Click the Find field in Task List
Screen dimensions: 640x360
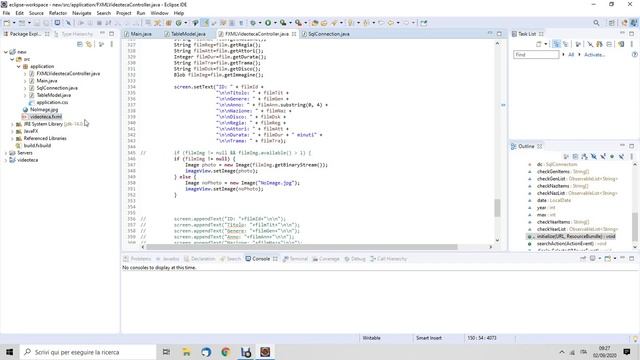click(536, 55)
